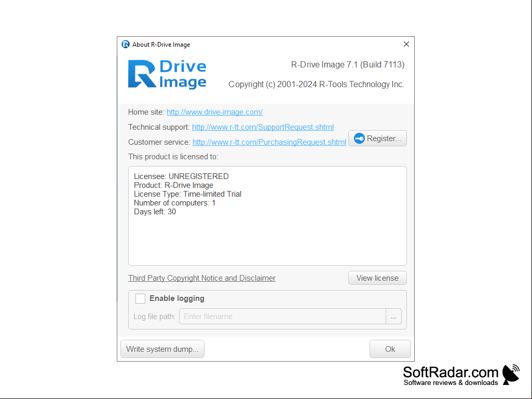Screen dimensions: 532x399
Task: Select the 'Product: R-Drive Image' line
Action: click(x=173, y=185)
